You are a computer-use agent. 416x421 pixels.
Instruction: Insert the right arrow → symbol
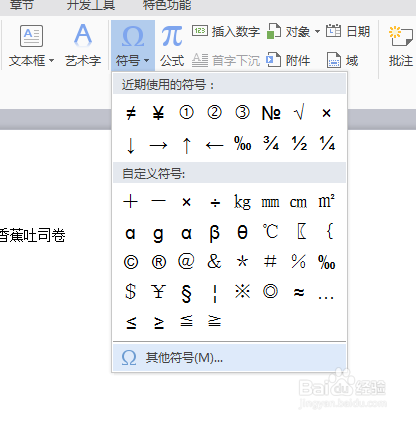click(158, 145)
